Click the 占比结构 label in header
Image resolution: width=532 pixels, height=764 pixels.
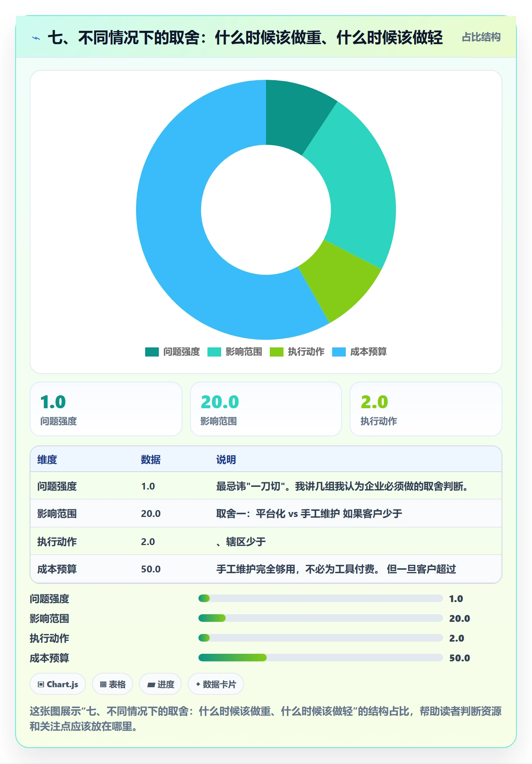[481, 37]
